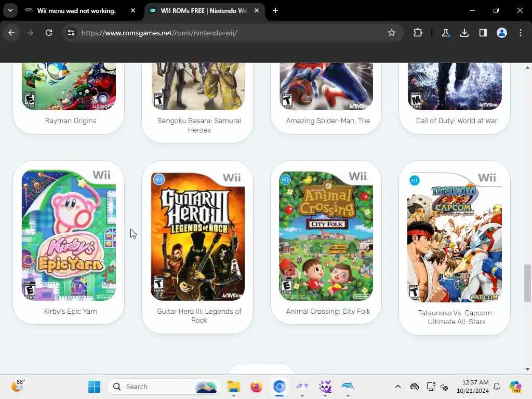
Task: Open the browser profile avatar
Action: [x=502, y=33]
